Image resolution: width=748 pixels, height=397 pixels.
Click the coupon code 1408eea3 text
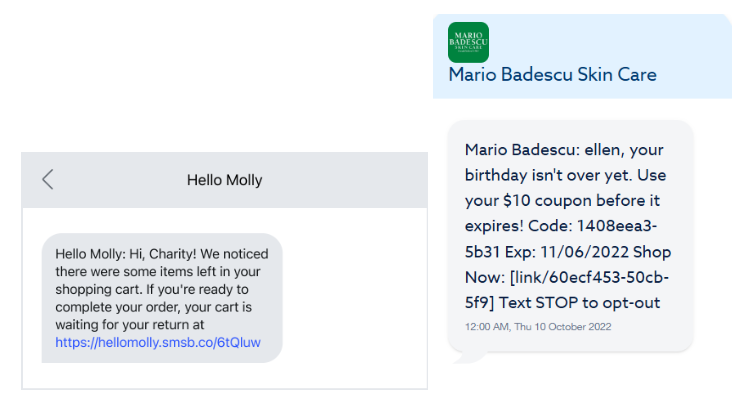point(617,226)
